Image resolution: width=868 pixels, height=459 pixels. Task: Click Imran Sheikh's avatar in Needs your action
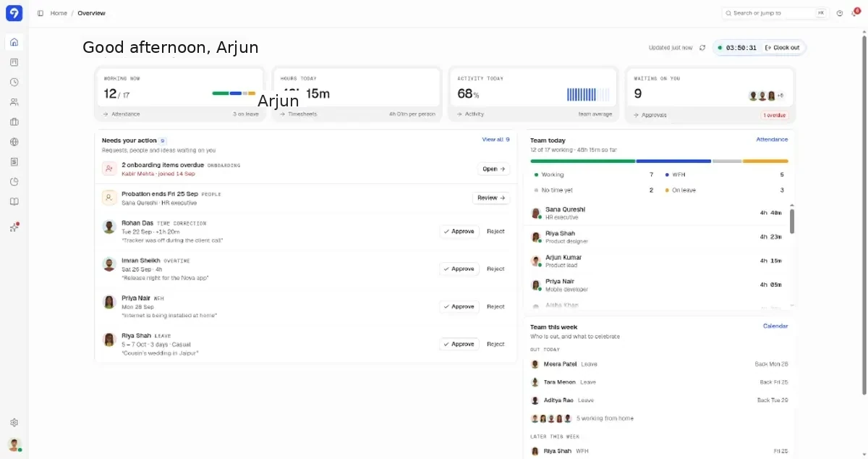[x=109, y=264]
